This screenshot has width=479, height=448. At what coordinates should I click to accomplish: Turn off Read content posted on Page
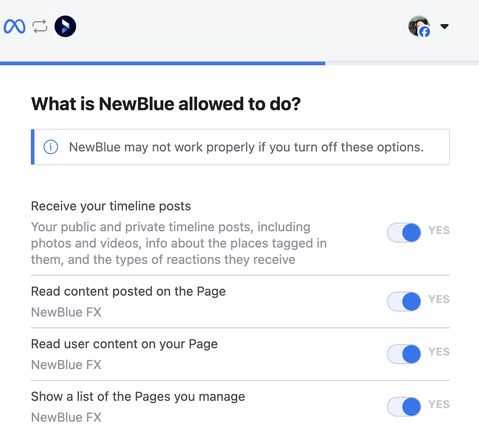(404, 302)
